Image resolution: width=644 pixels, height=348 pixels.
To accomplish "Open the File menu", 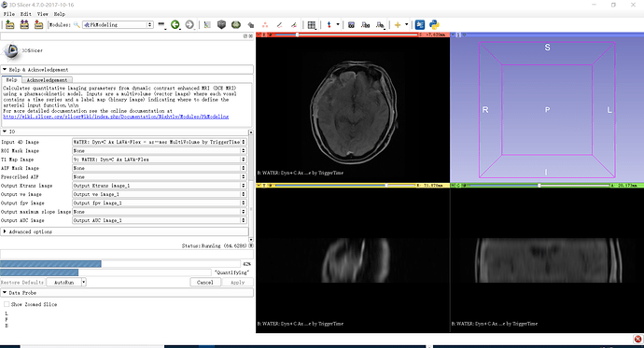I will pyautogui.click(x=9, y=14).
